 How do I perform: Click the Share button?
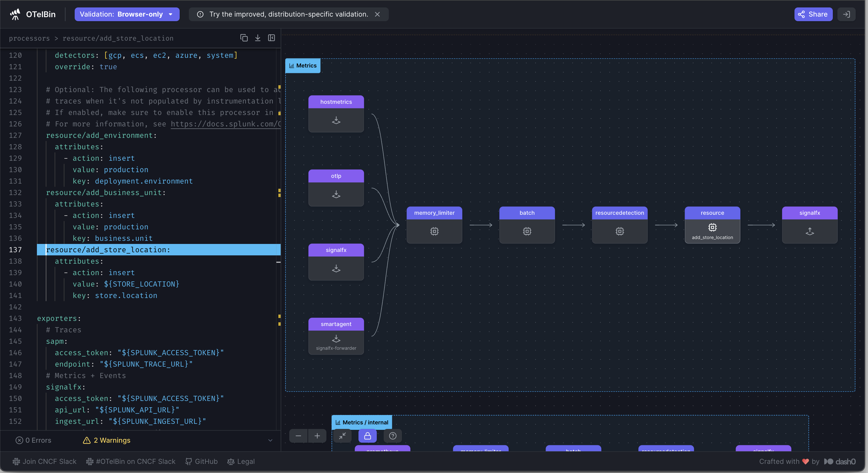[813, 14]
